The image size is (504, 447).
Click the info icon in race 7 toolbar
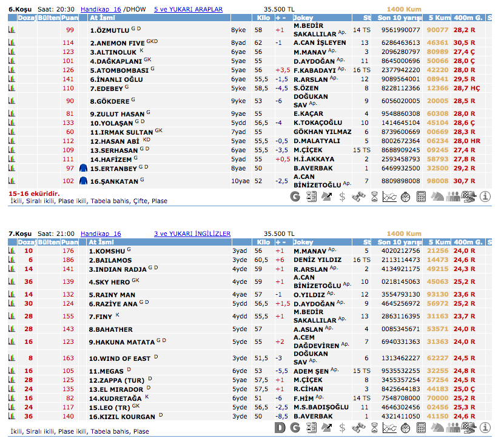pos(485,428)
